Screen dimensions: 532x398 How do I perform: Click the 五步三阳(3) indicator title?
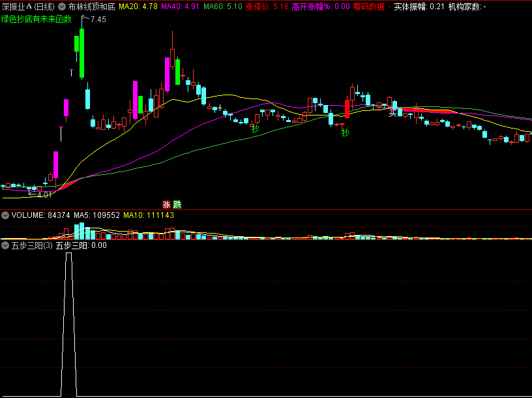point(32,245)
